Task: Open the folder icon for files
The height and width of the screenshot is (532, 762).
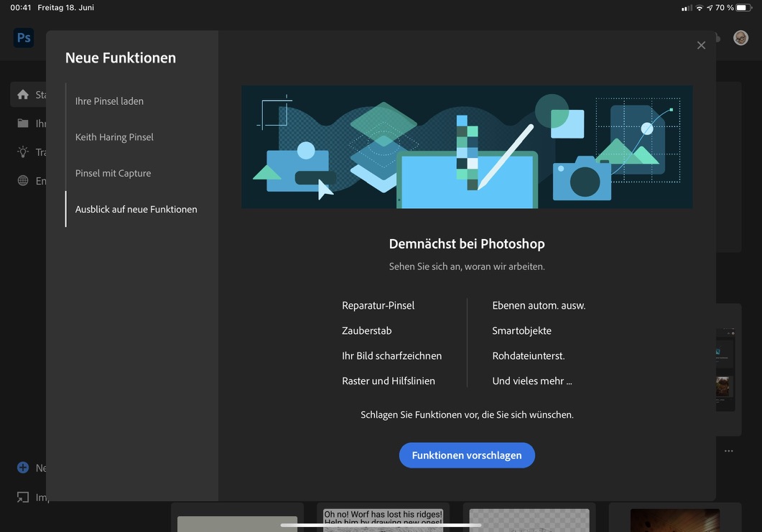Action: point(23,123)
